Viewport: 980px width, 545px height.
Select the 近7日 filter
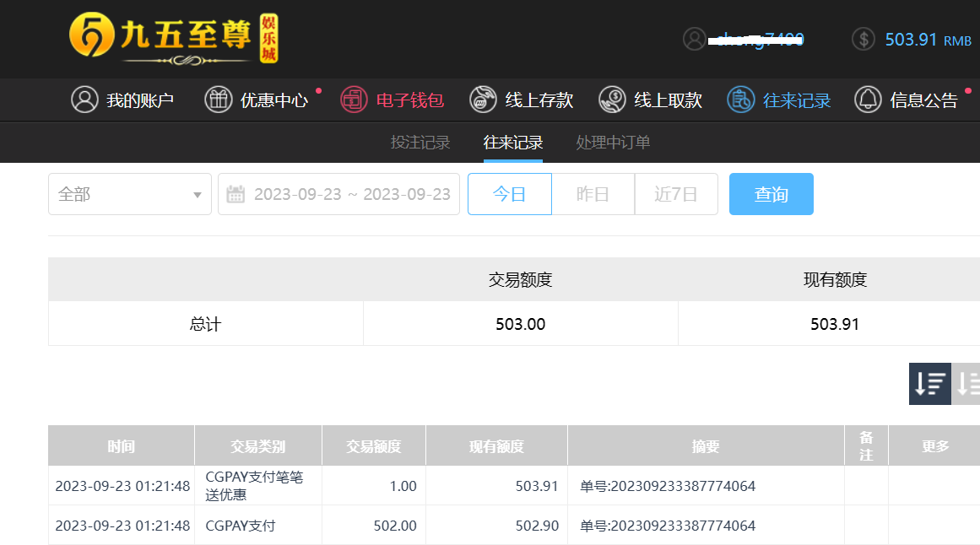click(x=675, y=194)
